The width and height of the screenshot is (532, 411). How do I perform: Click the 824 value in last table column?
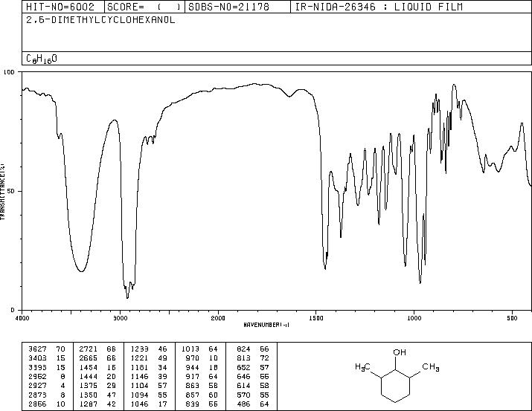pyautogui.click(x=244, y=349)
